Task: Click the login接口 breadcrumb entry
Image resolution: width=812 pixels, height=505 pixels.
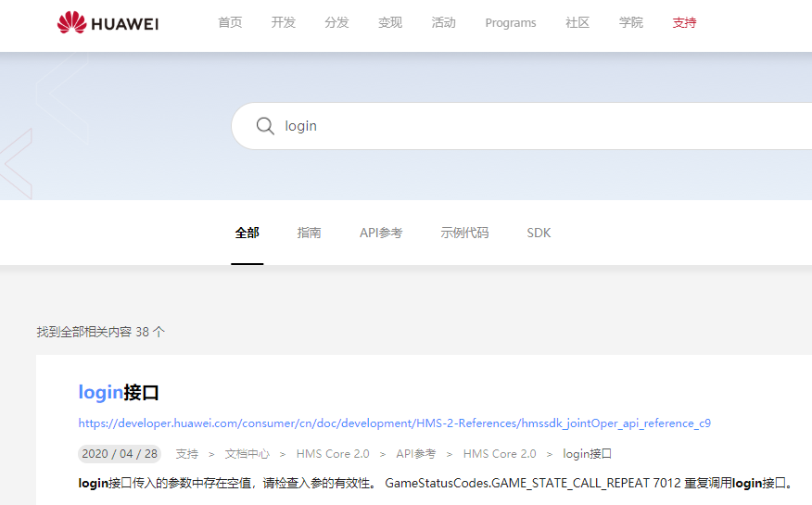Action: (588, 454)
